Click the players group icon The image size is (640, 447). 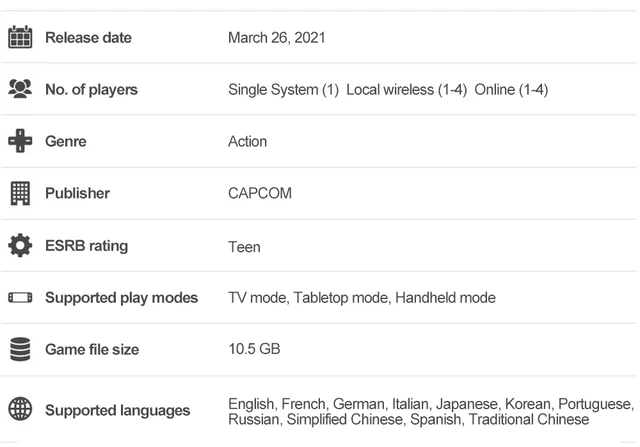(20, 89)
